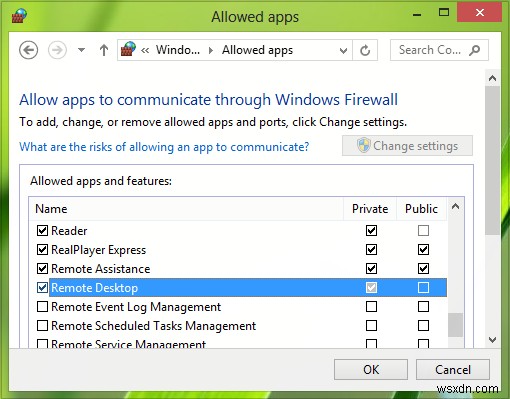Enable Remote Desktop Public checkbox
The height and width of the screenshot is (399, 510).
point(423,287)
